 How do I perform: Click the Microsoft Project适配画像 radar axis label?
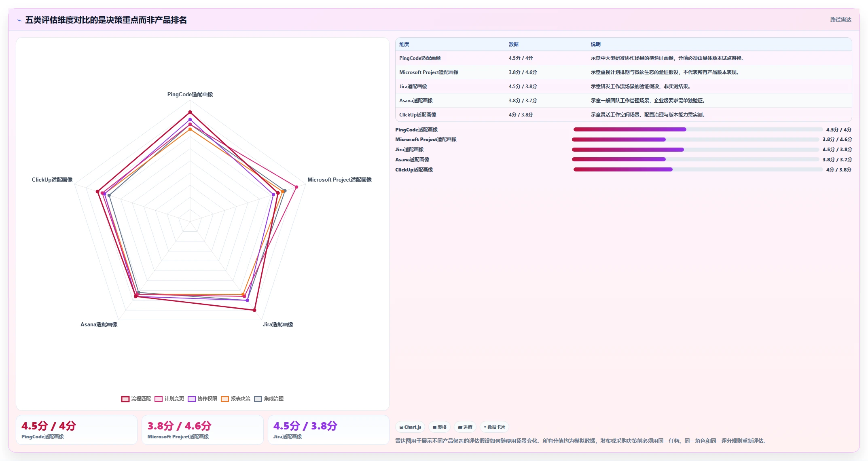(x=339, y=180)
